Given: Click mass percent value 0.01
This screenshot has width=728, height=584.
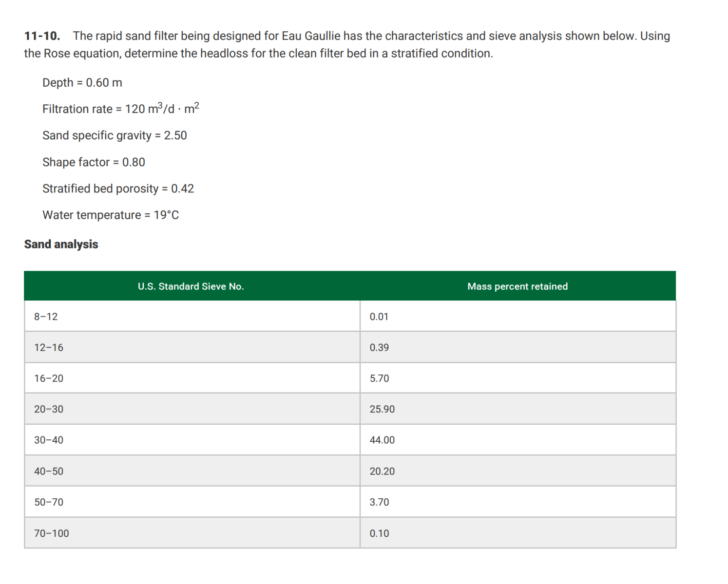Looking at the screenshot, I should click(x=379, y=317).
